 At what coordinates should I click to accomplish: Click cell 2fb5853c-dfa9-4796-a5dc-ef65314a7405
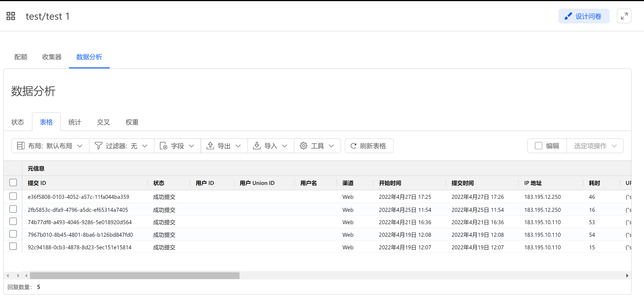pyautogui.click(x=78, y=210)
